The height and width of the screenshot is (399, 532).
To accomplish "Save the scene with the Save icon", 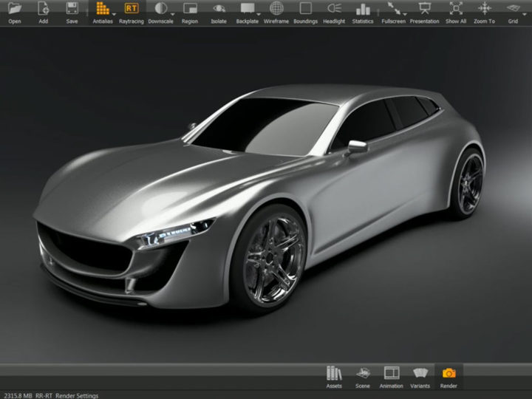I will [x=72, y=13].
